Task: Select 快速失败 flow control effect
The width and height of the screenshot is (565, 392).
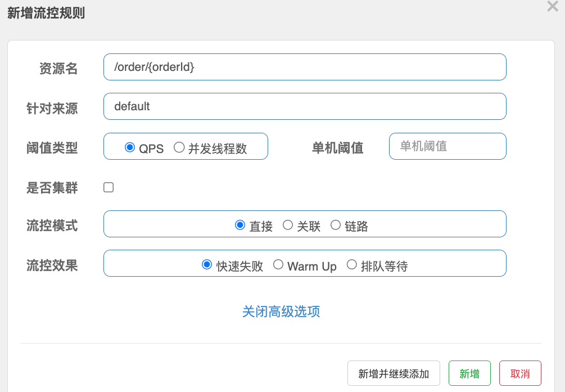Action: point(207,265)
